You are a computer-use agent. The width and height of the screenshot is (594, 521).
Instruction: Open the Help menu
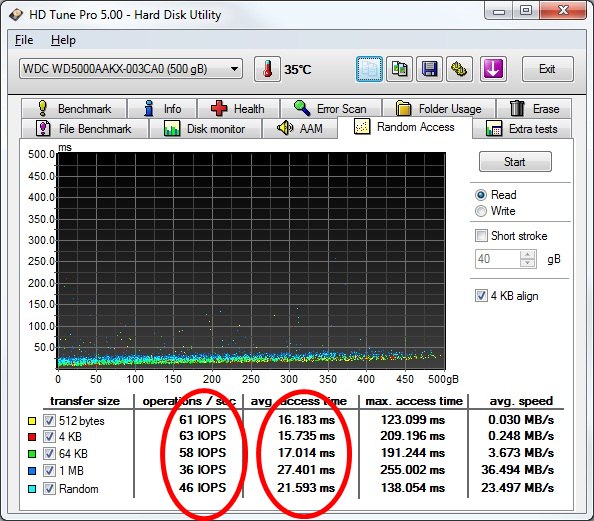[x=63, y=40]
